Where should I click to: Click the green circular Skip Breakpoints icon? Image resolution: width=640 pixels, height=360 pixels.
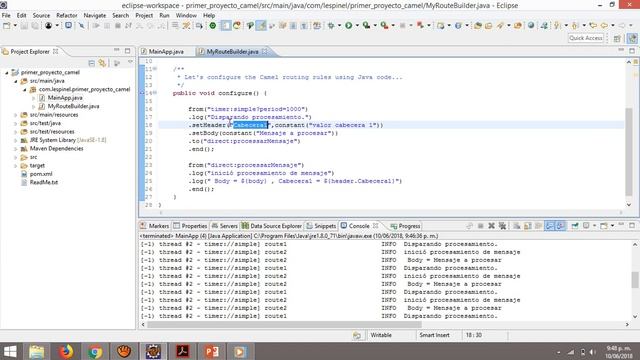pos(213,26)
